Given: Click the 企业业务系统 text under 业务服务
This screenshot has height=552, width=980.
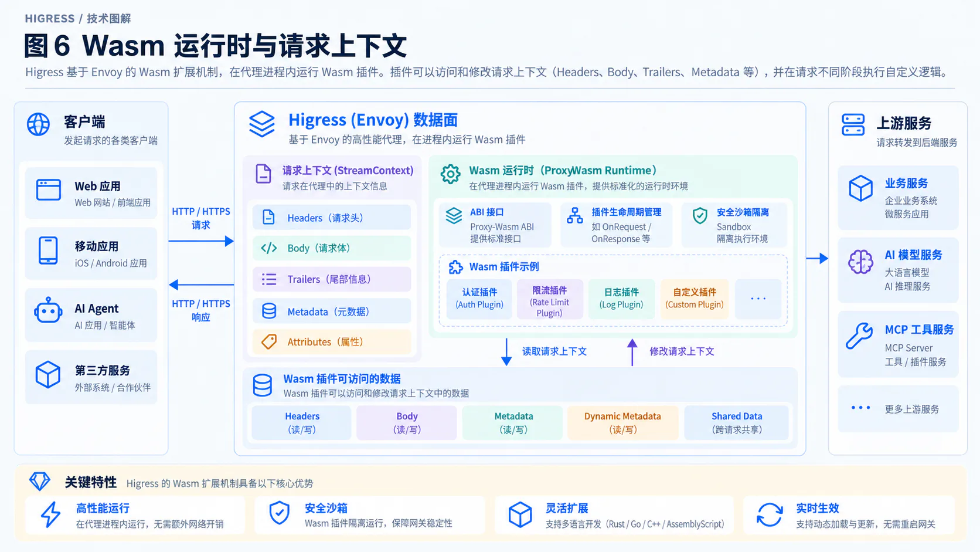Looking at the screenshot, I should pyautogui.click(x=911, y=201).
